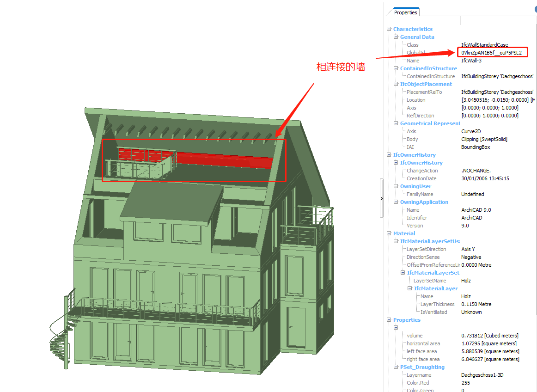Select the Color.Red value 255
Screen dimensions: 537x392
tap(465, 383)
